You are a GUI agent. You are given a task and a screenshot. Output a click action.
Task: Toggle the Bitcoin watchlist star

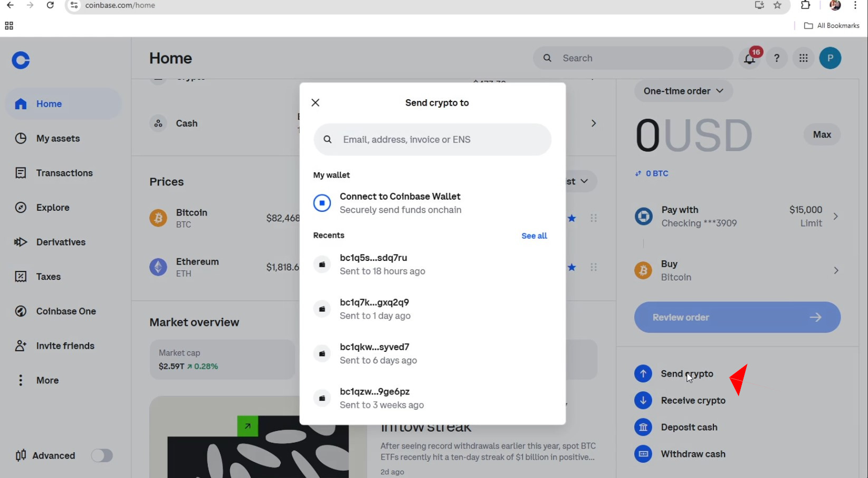[572, 218]
